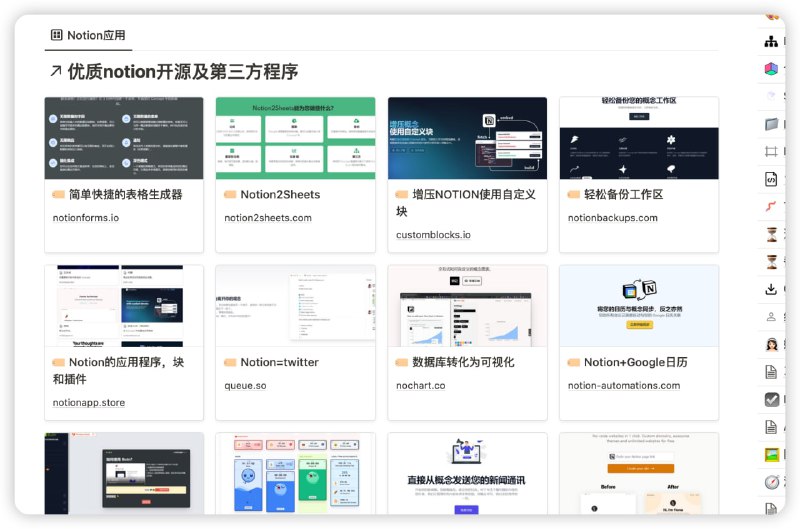
Task: Follow the notionforms.io link
Action: [x=86, y=218]
